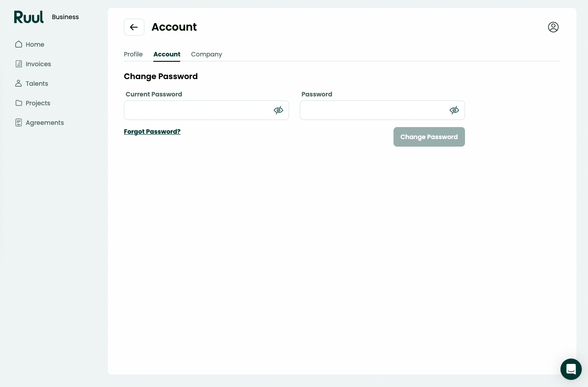588x387 pixels.
Task: Open Home from the sidebar
Action: click(x=30, y=44)
